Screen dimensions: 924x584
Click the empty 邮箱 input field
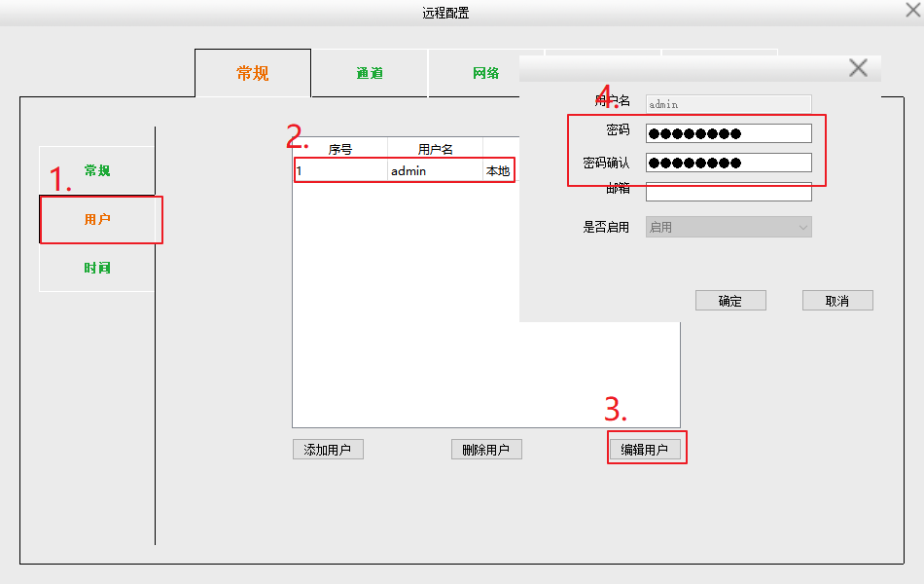[729, 191]
